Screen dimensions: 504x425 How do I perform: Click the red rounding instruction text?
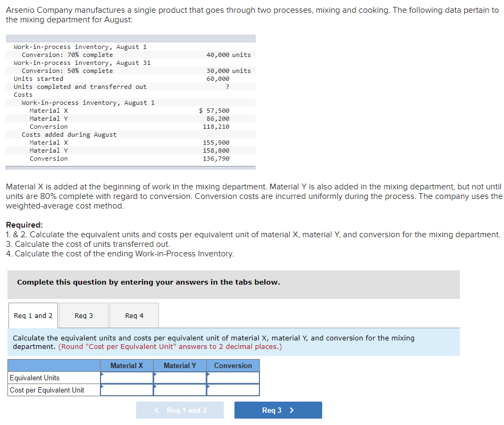point(170,347)
